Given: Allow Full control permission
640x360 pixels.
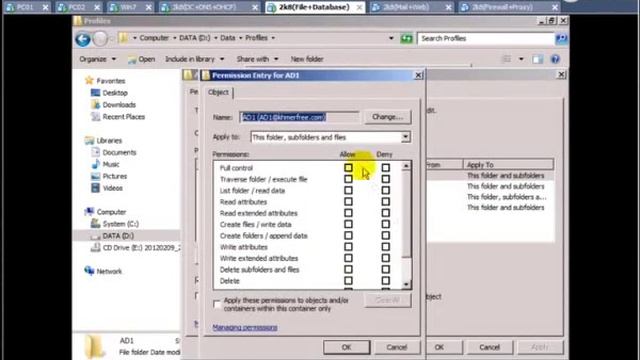Looking at the screenshot, I should tap(348, 168).
